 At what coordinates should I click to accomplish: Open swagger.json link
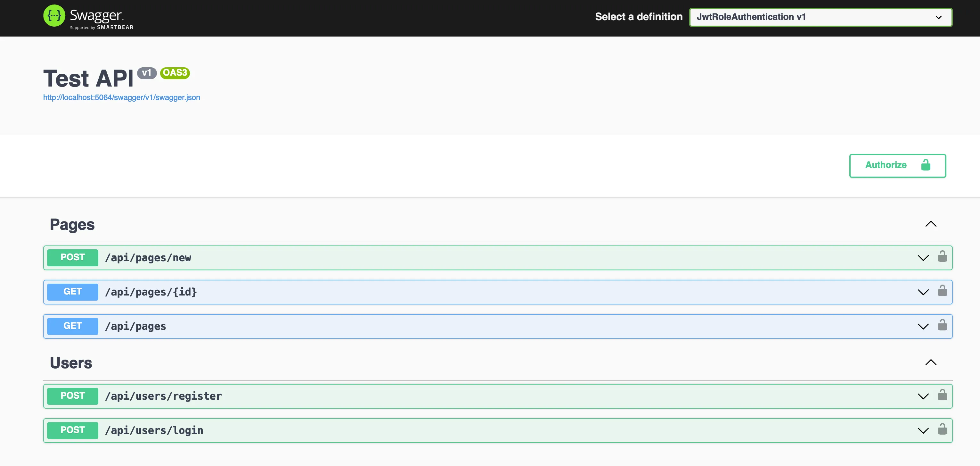121,97
